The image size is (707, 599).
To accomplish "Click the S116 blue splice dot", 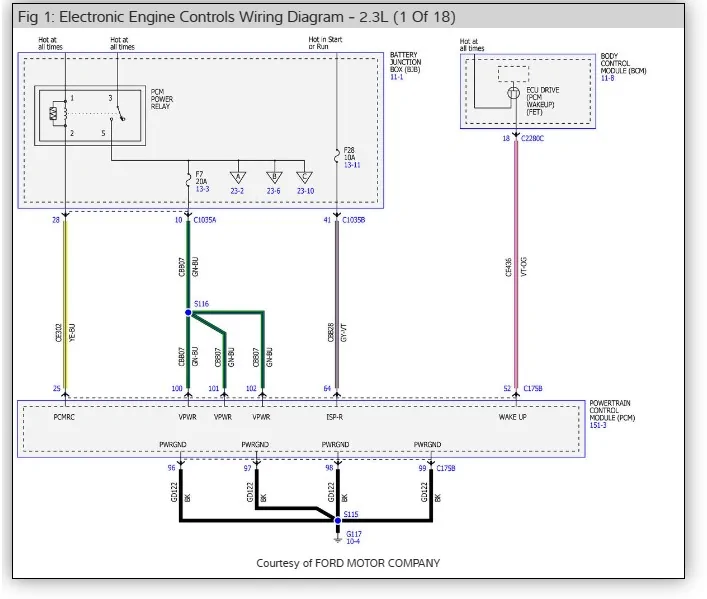I will point(188,313).
